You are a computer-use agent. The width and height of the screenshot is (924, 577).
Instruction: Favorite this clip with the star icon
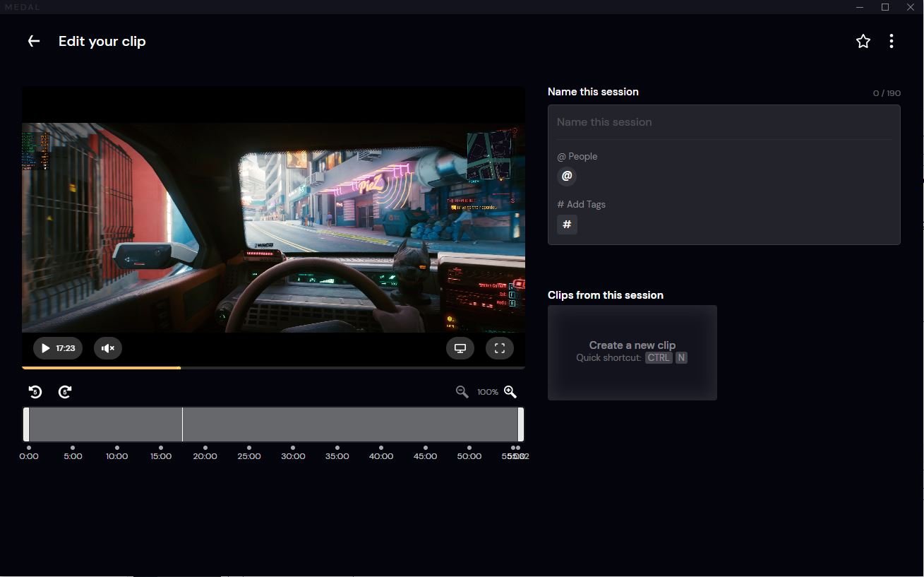pyautogui.click(x=863, y=41)
